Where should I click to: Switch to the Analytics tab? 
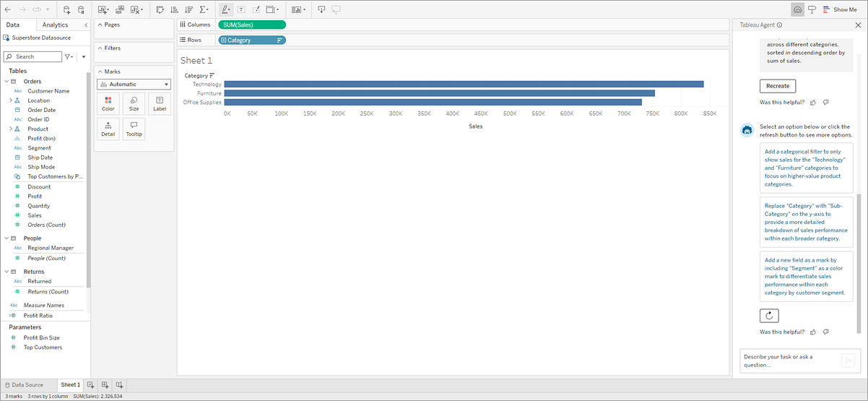(x=55, y=25)
